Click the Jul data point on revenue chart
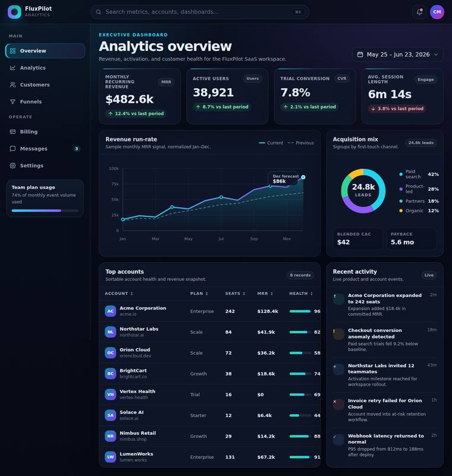 (x=221, y=197)
